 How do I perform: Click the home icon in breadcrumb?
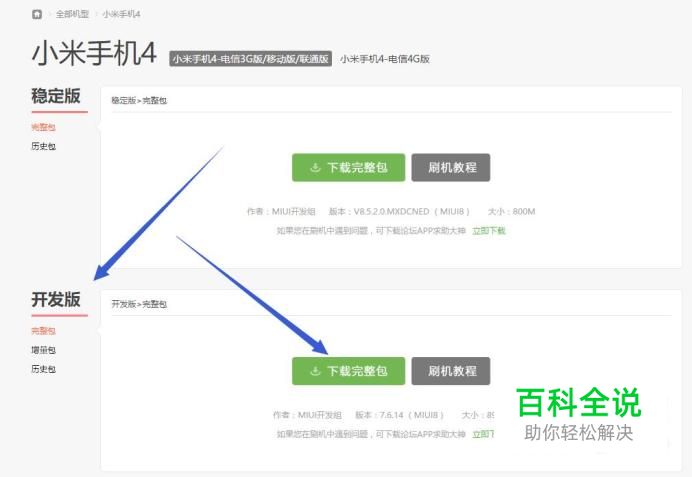37,14
